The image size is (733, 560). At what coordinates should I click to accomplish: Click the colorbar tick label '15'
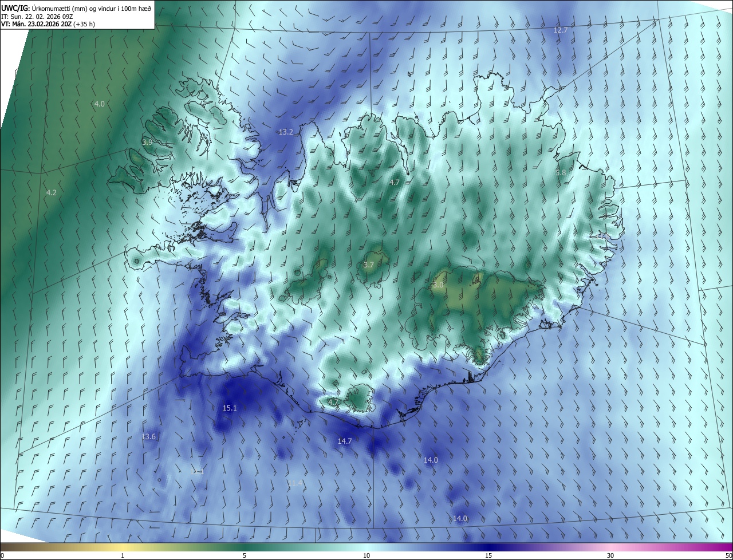point(488,555)
